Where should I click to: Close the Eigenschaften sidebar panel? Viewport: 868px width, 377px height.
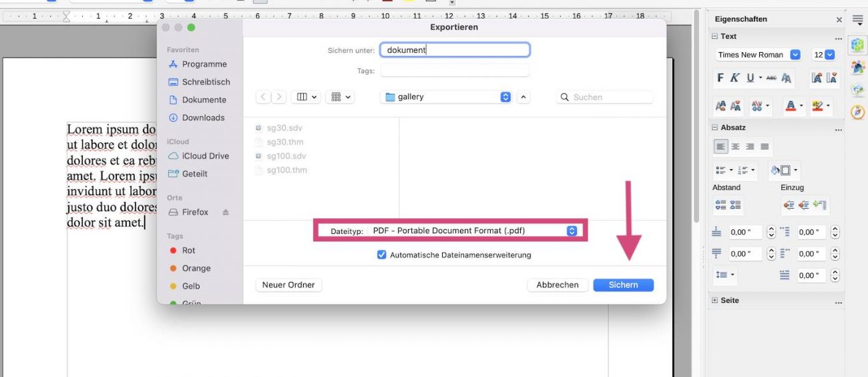(x=839, y=20)
